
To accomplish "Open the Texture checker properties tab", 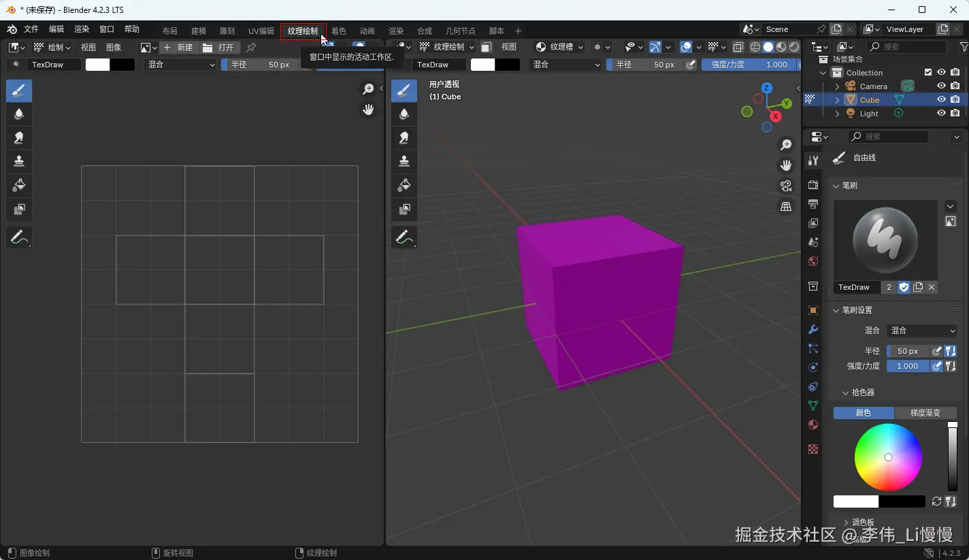I will pyautogui.click(x=812, y=449).
